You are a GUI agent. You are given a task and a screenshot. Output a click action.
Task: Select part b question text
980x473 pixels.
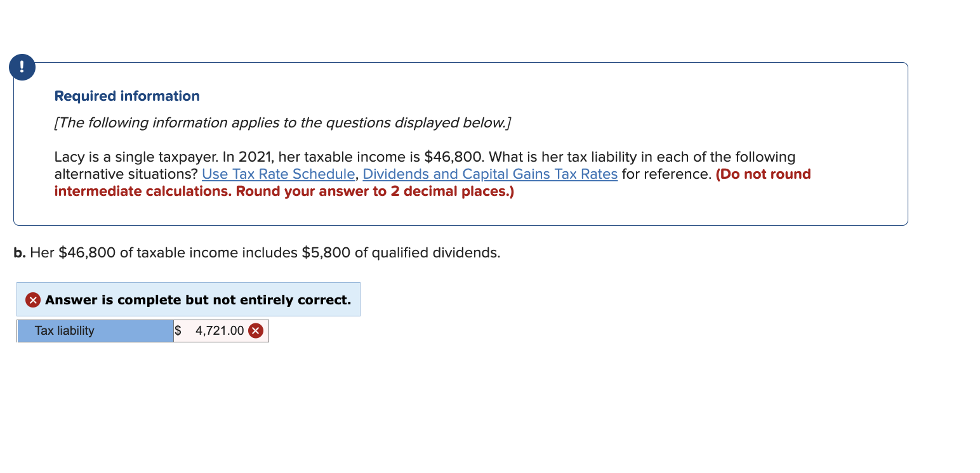click(256, 252)
